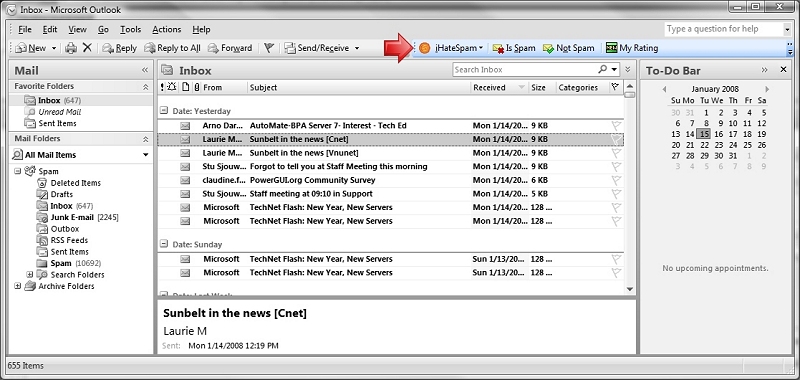Collapse the Date: Yesterday group
This screenshot has width=800, height=380.
coord(164,111)
